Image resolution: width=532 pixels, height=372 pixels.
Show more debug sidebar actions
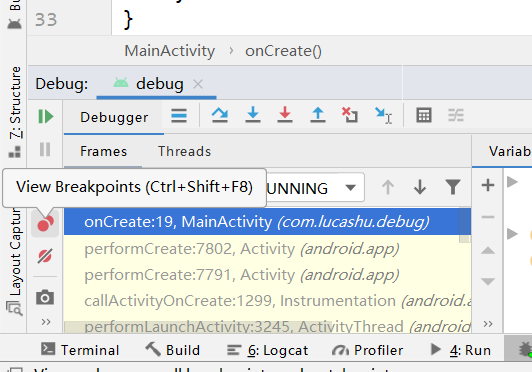(46, 321)
